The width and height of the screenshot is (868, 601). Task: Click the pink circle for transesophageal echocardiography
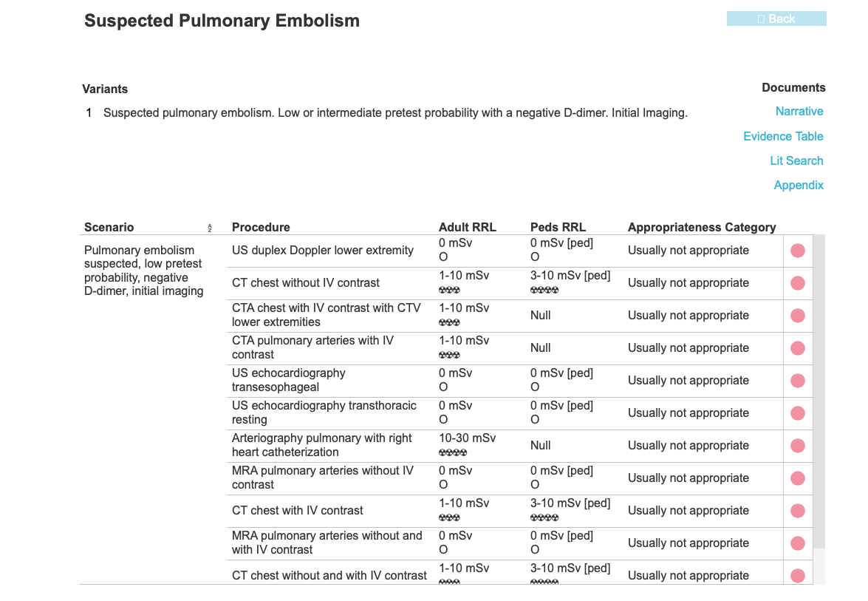(x=798, y=381)
